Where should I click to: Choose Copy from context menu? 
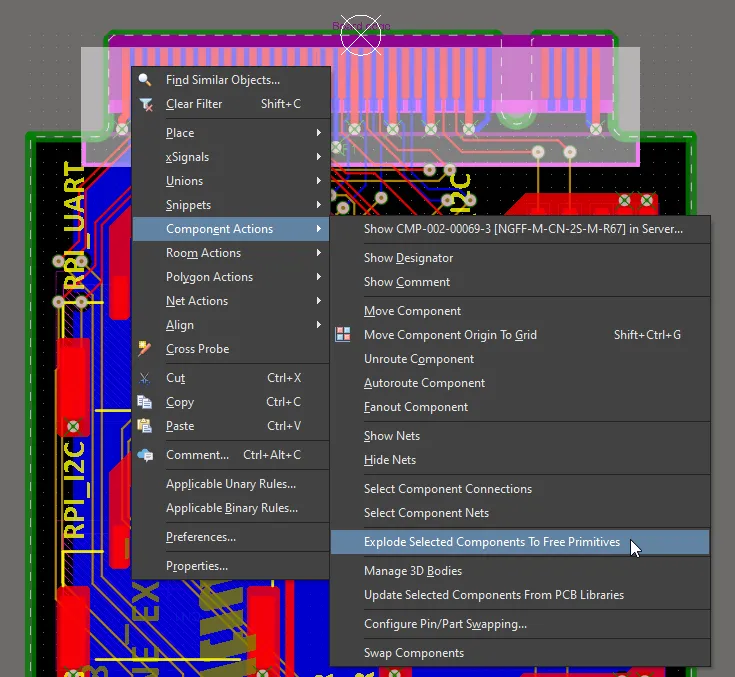pyautogui.click(x=231, y=402)
